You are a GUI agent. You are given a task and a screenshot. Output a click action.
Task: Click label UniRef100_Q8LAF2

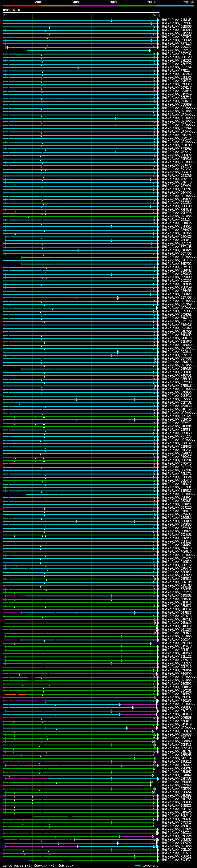(x=177, y=240)
